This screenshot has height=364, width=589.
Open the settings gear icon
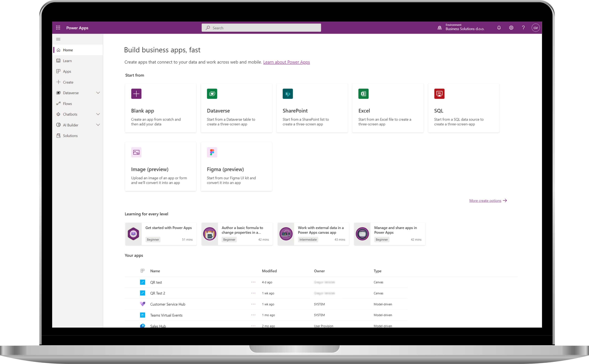[511, 28]
